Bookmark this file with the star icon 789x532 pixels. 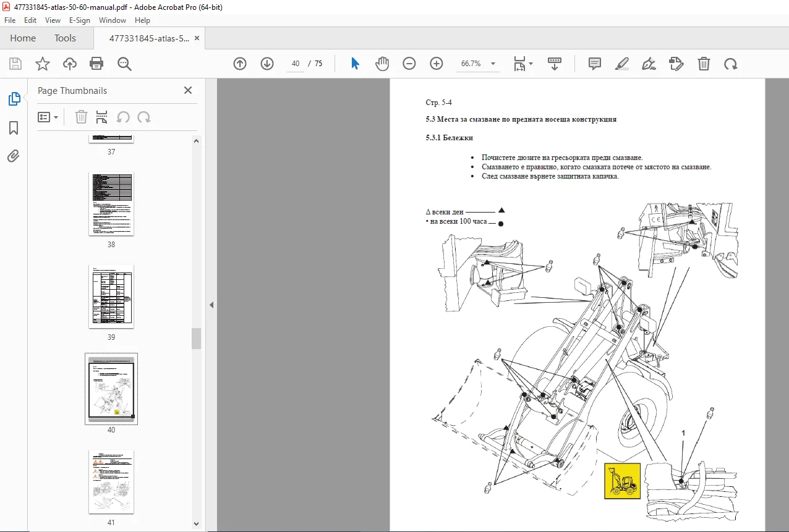(43, 64)
